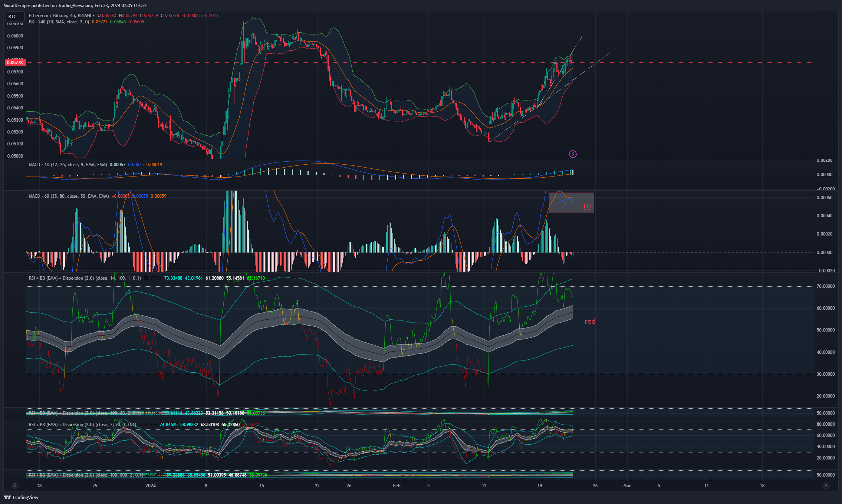
Task: Select the RSI + BB (close, 100, 800) legend
Action: click(x=86, y=475)
